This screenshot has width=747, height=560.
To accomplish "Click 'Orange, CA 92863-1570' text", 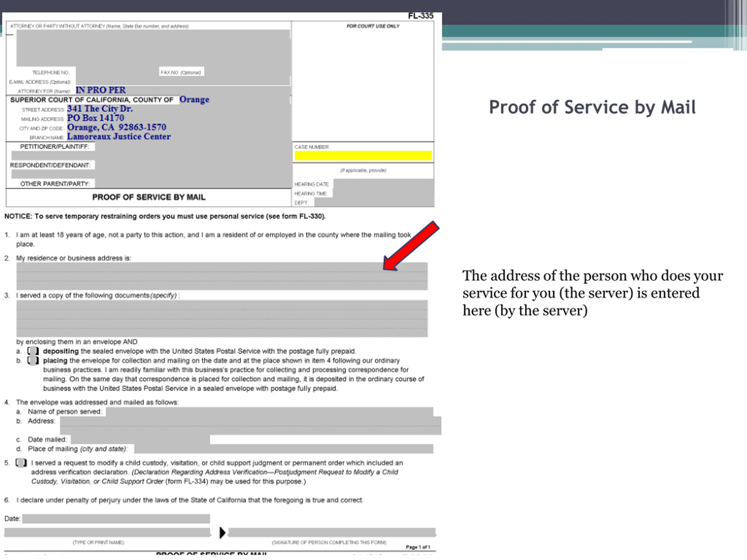I will point(116,127).
